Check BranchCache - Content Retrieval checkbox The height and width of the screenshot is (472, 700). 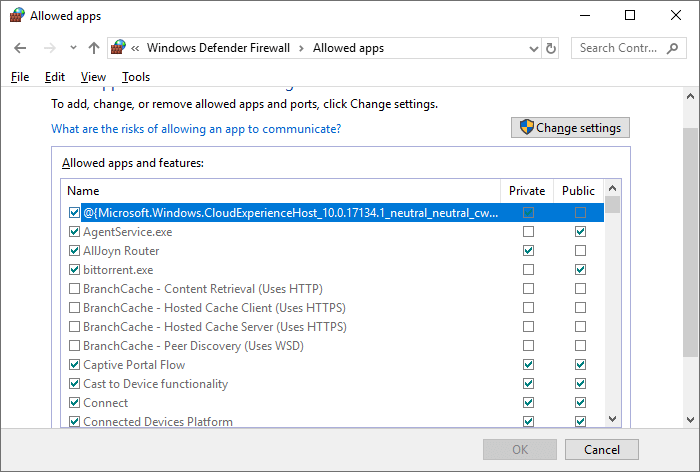pyautogui.click(x=74, y=289)
